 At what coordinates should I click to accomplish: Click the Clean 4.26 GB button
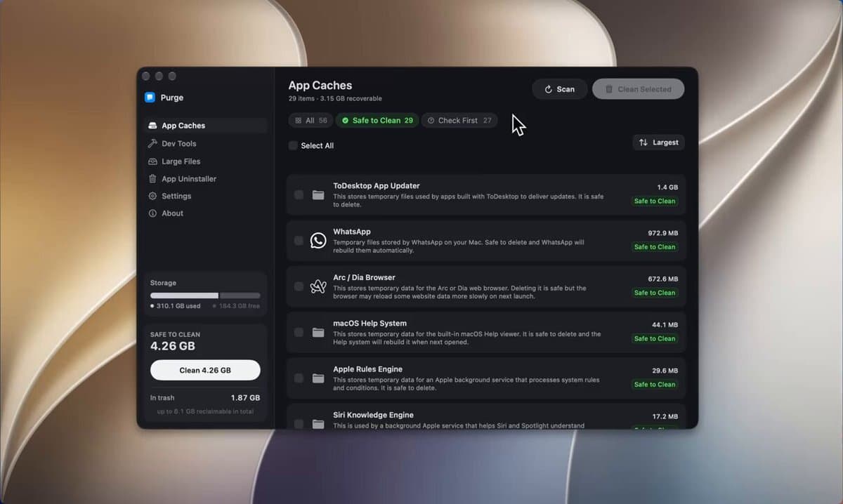click(205, 370)
